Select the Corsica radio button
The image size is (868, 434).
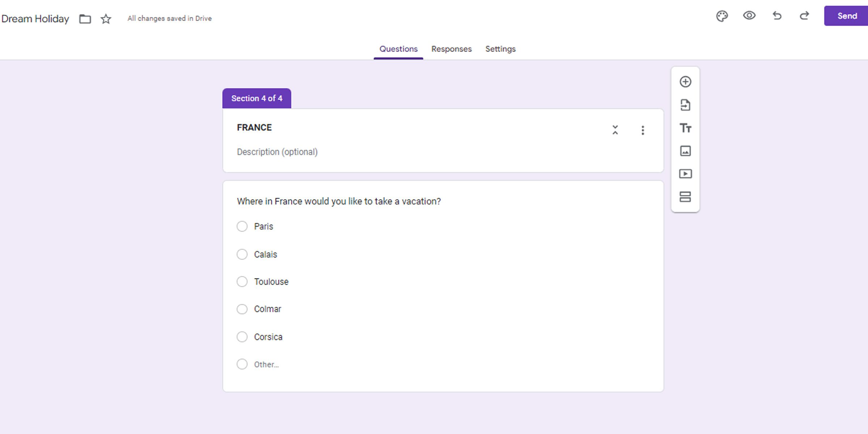coord(242,337)
